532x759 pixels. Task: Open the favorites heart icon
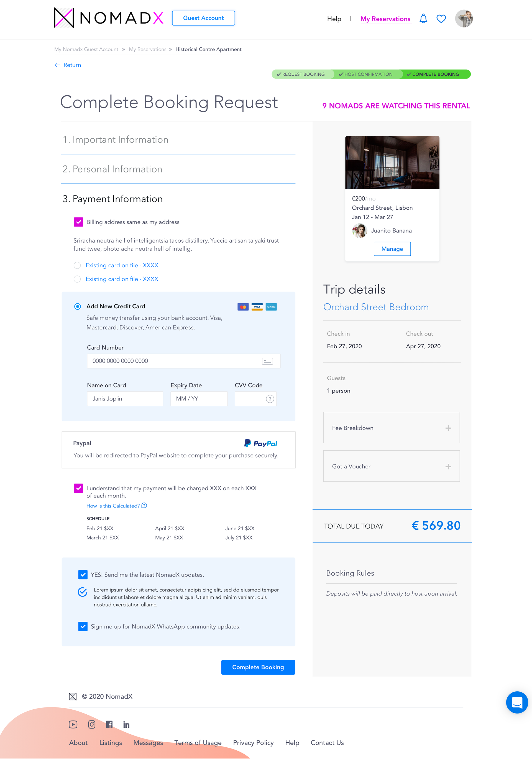coord(441,19)
